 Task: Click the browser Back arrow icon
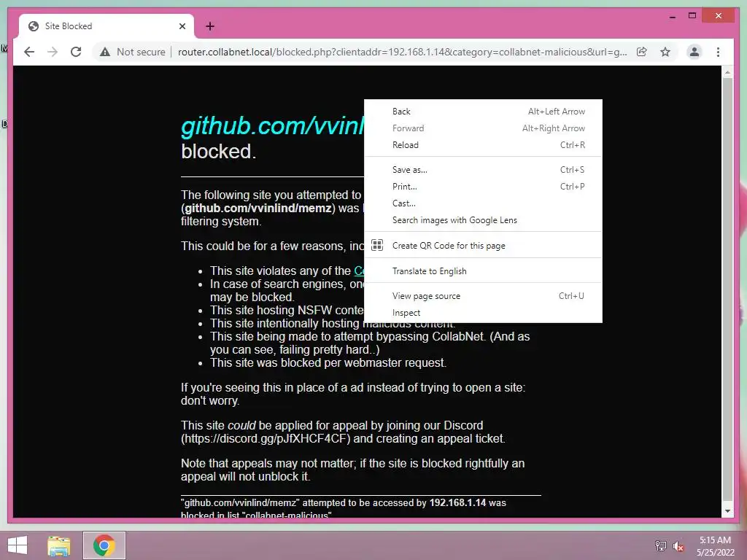(29, 52)
